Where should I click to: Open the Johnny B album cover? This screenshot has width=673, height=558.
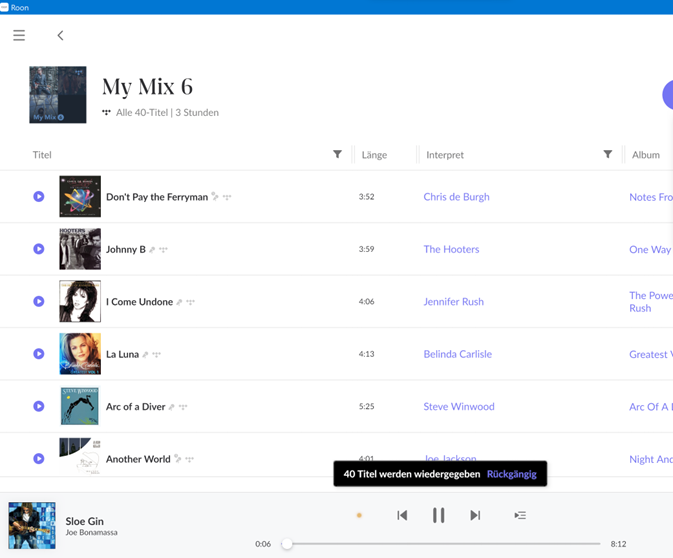[80, 249]
